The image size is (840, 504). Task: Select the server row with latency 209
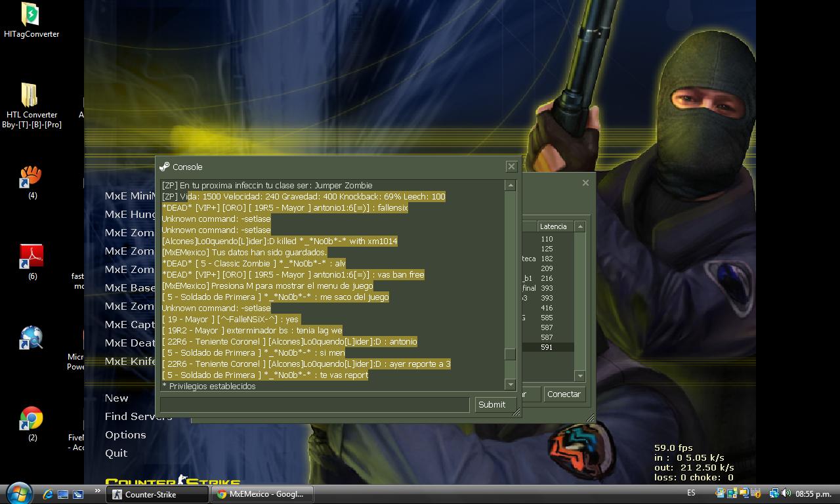(548, 268)
